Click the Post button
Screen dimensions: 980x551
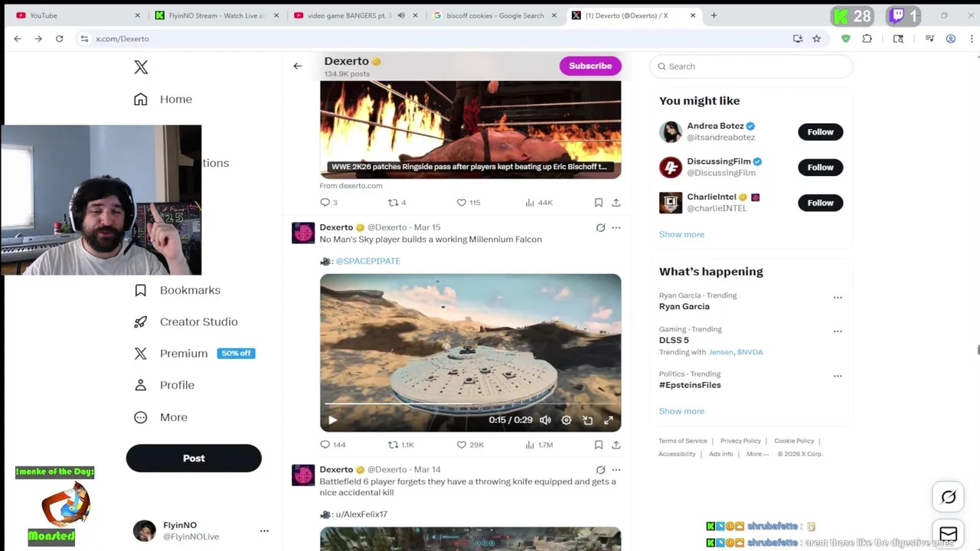[x=194, y=458]
